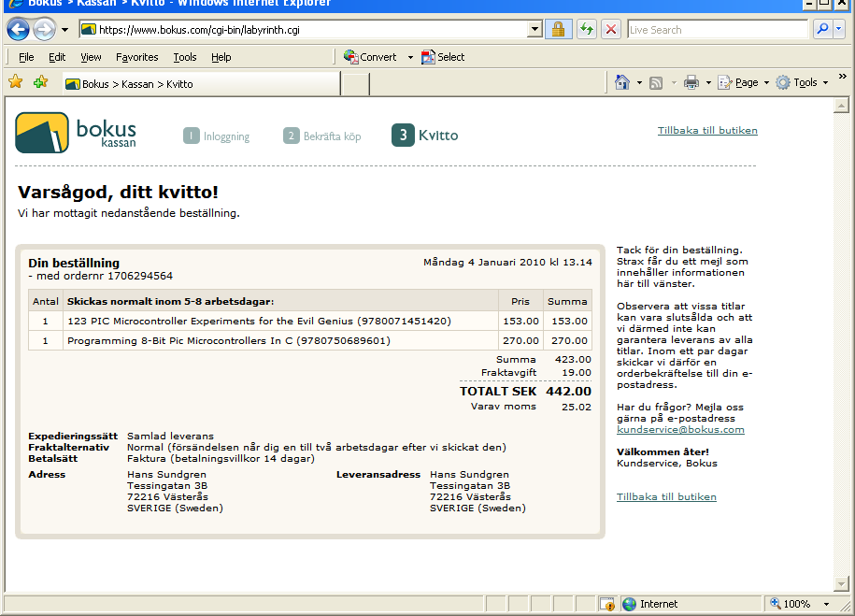Screen dimensions: 855x616
Task: Open the search provider options dropdown
Action: point(839,30)
